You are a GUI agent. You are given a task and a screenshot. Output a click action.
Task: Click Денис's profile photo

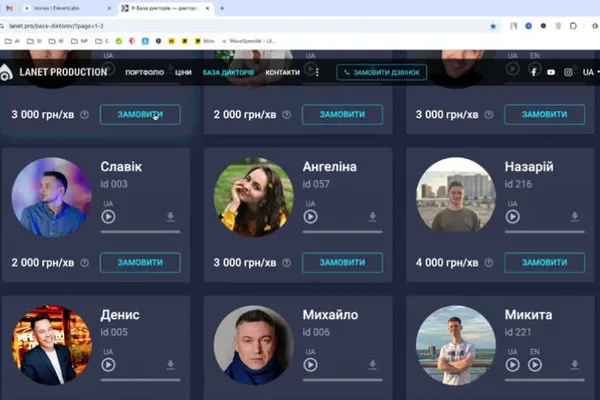(52, 345)
